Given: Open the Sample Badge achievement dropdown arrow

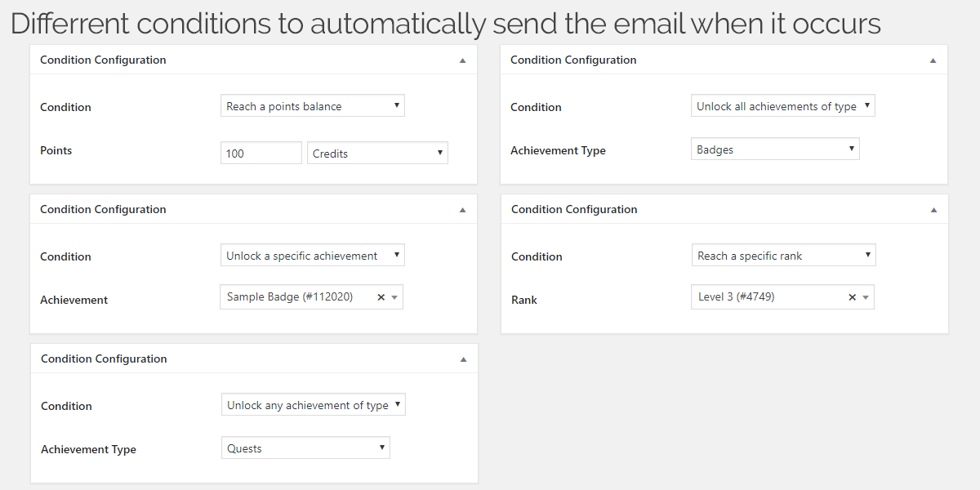Looking at the screenshot, I should pyautogui.click(x=394, y=297).
